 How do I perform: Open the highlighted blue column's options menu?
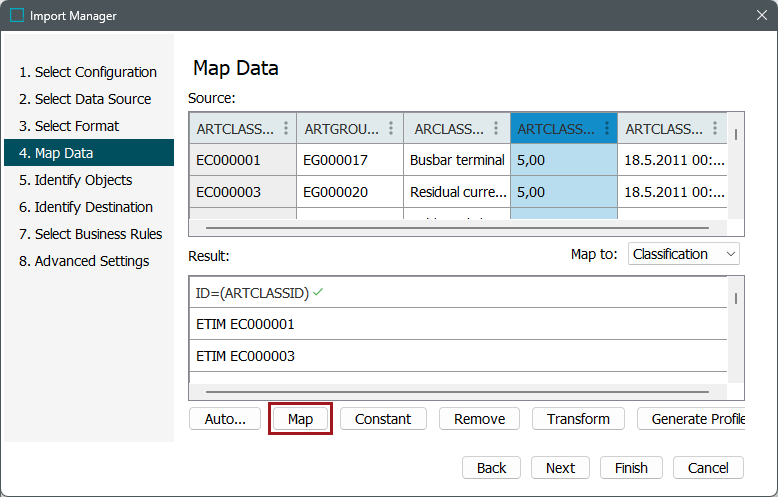tap(606, 129)
